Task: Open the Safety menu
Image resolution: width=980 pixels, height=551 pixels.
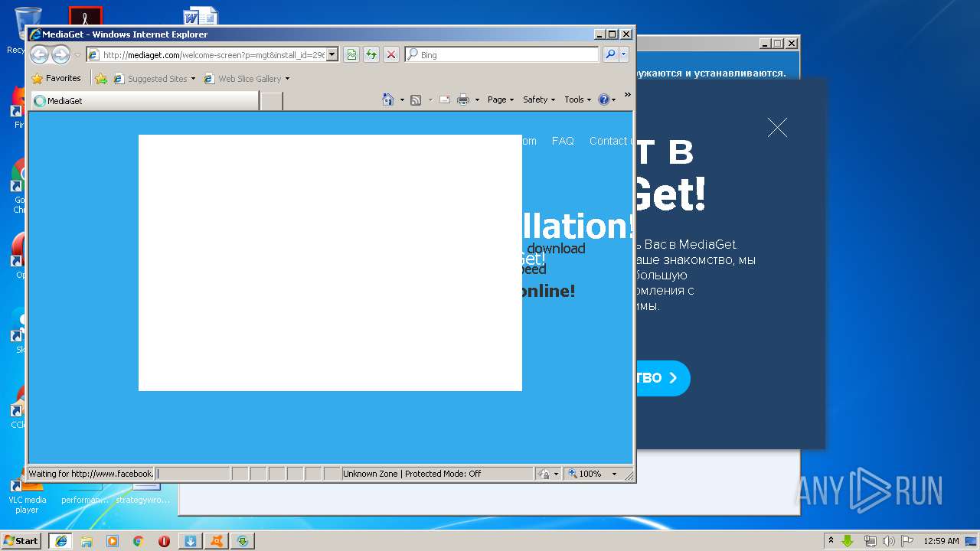Action: (539, 99)
